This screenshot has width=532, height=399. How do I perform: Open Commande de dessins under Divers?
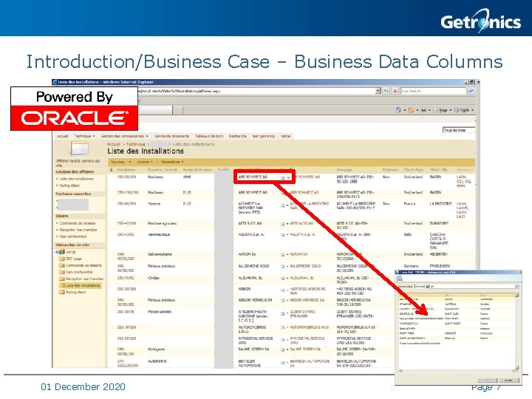78,223
